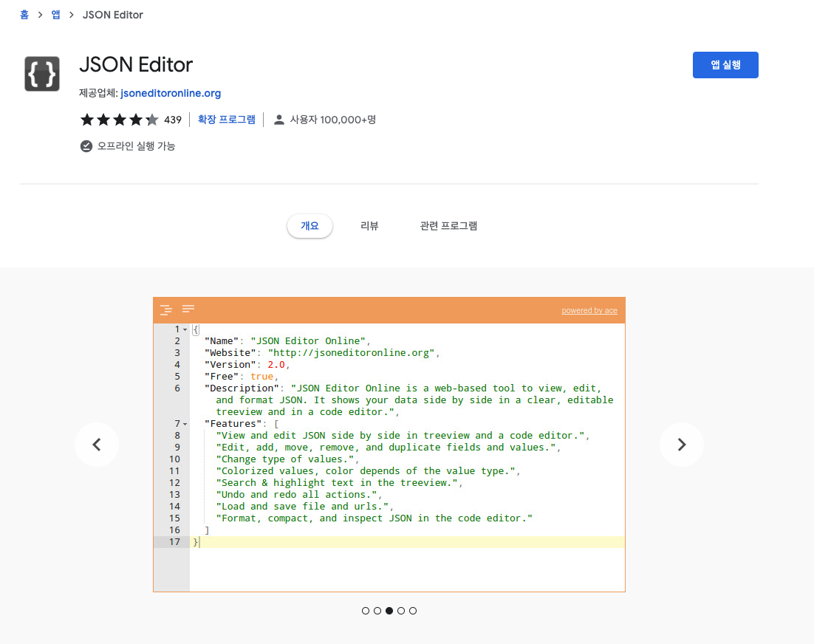Click the JSON Editor breadcrumb text

click(x=113, y=15)
